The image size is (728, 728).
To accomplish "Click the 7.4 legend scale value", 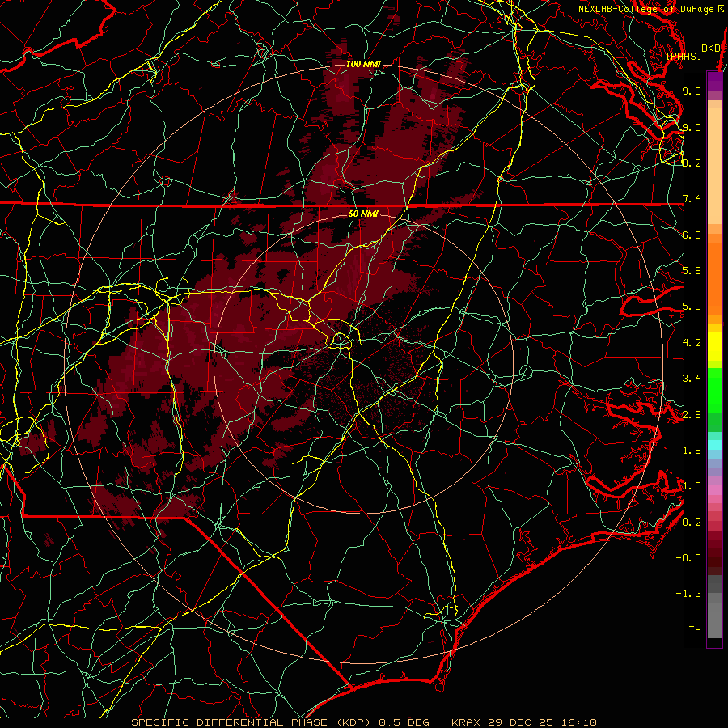I will [692, 199].
